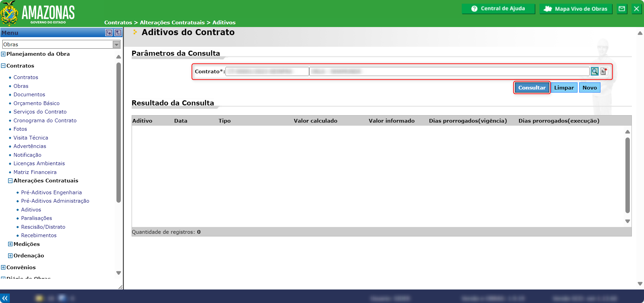The image size is (644, 303).
Task: Expand the Convênios node
Action: pos(3,268)
